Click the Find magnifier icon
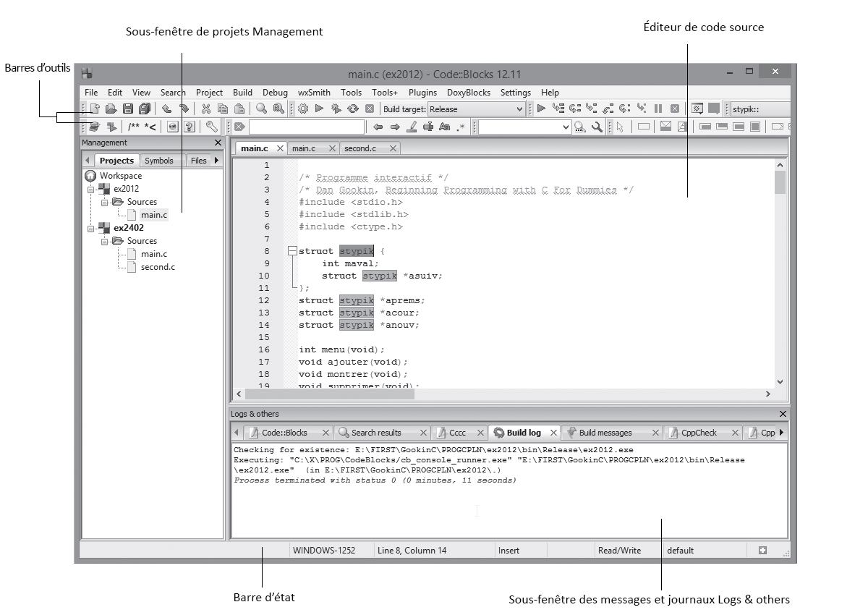The width and height of the screenshot is (868, 615). (x=261, y=109)
